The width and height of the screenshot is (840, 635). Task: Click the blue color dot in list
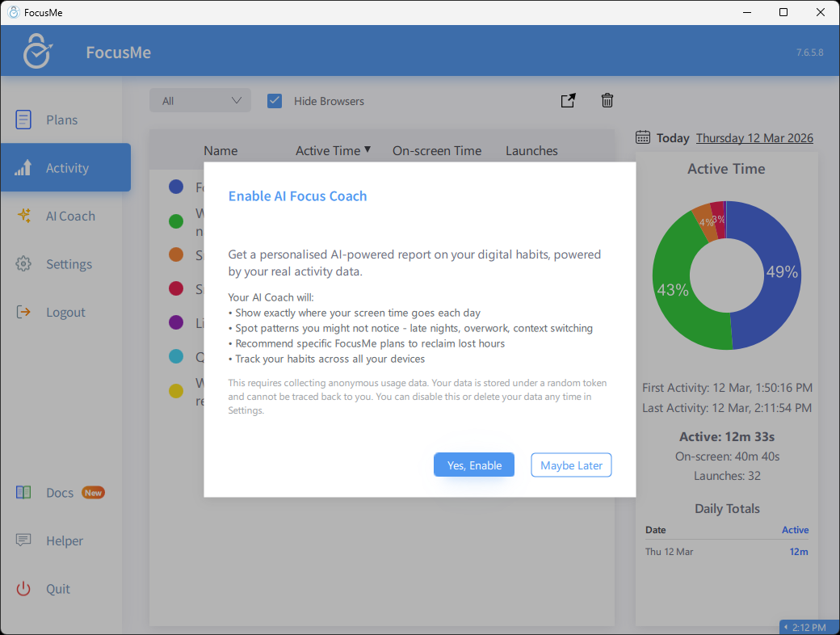point(176,187)
